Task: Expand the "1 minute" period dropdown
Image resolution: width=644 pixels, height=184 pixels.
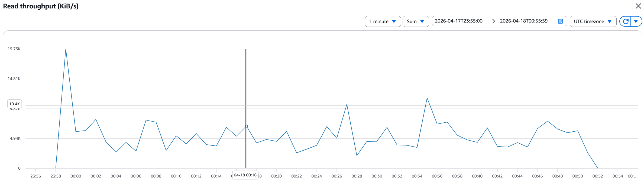Action: 383,21
